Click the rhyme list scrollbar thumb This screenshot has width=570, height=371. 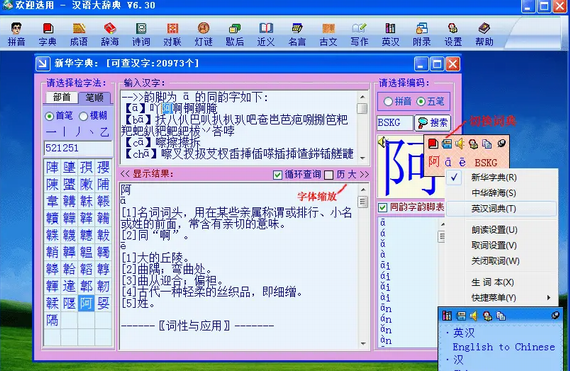coord(442,237)
